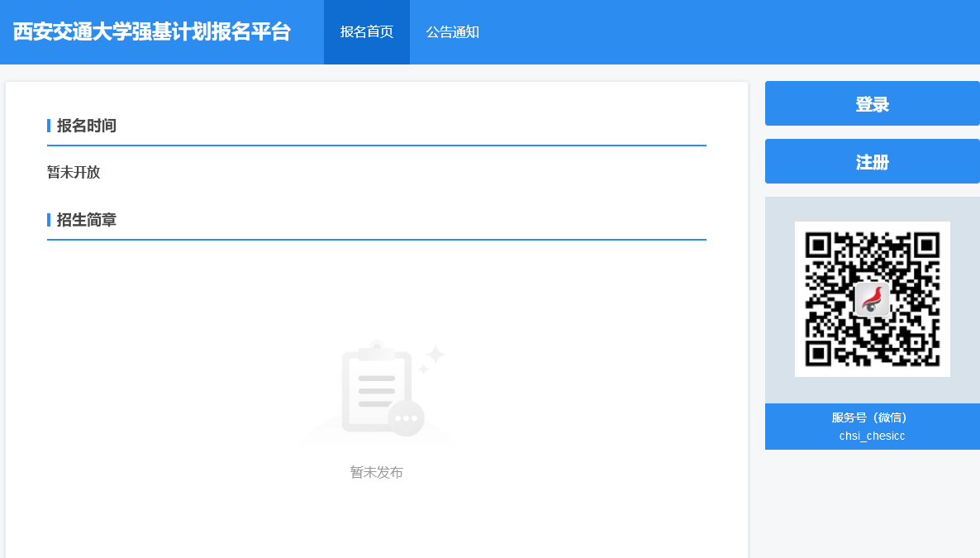Select the chsi_chesicc account name

872,436
